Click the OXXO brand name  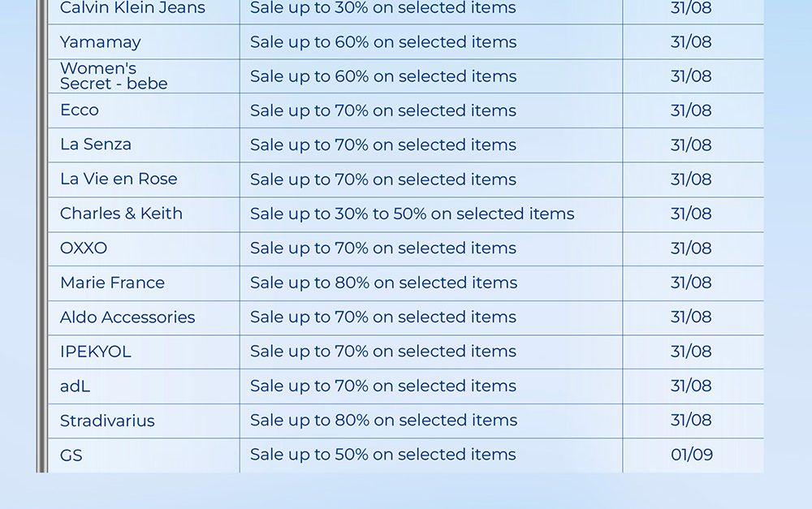(x=84, y=248)
